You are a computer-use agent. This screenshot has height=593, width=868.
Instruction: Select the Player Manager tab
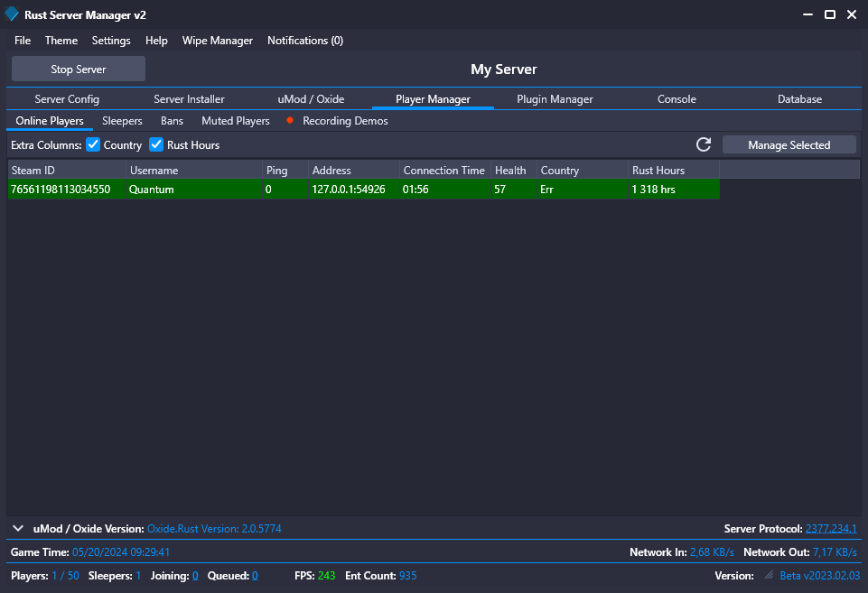(x=433, y=99)
